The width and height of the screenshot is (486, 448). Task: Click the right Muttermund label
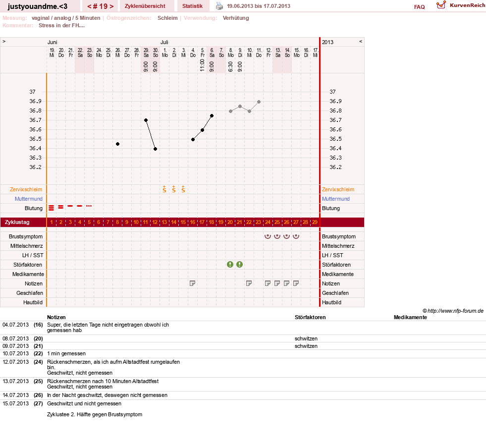[x=336, y=199]
